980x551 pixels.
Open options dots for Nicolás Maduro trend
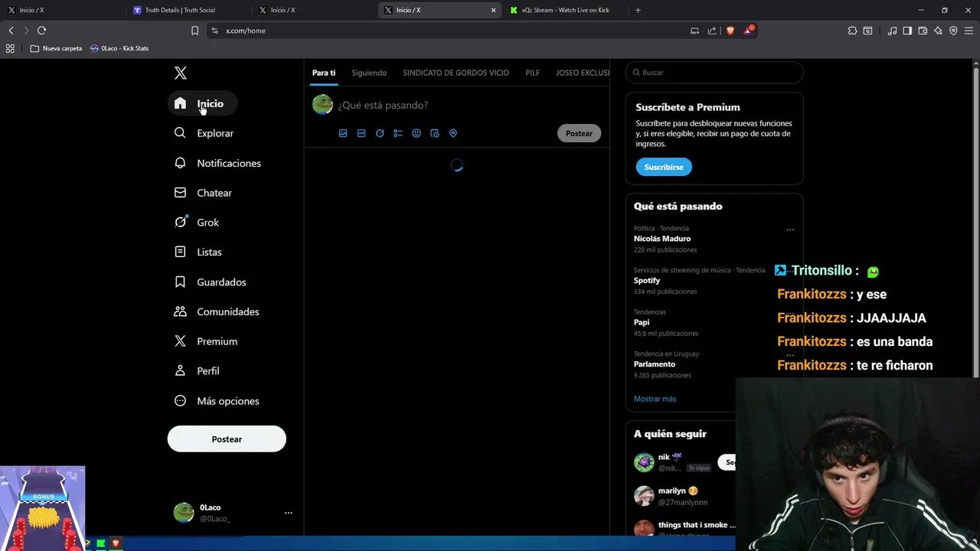point(790,230)
